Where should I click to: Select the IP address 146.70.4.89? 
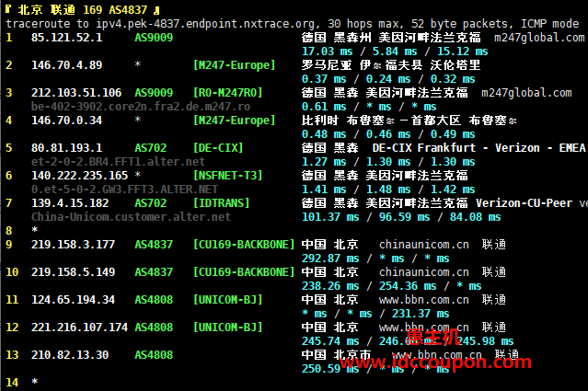66,65
